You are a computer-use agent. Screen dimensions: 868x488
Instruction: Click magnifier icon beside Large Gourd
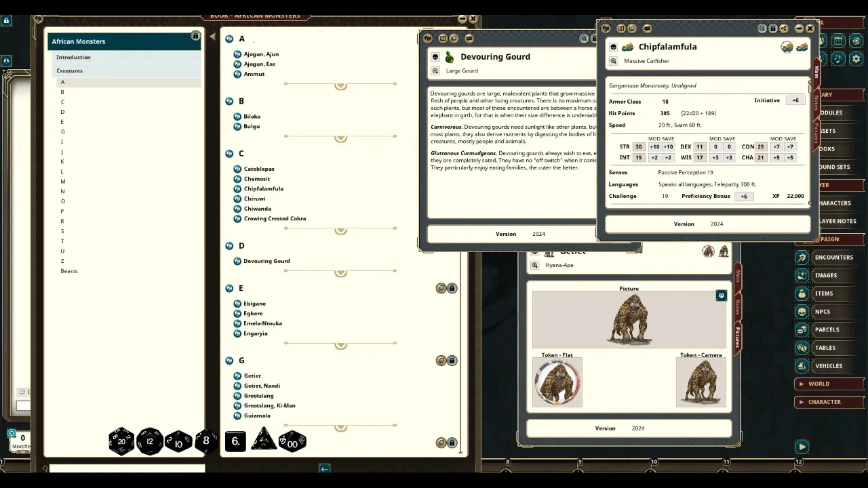point(435,70)
